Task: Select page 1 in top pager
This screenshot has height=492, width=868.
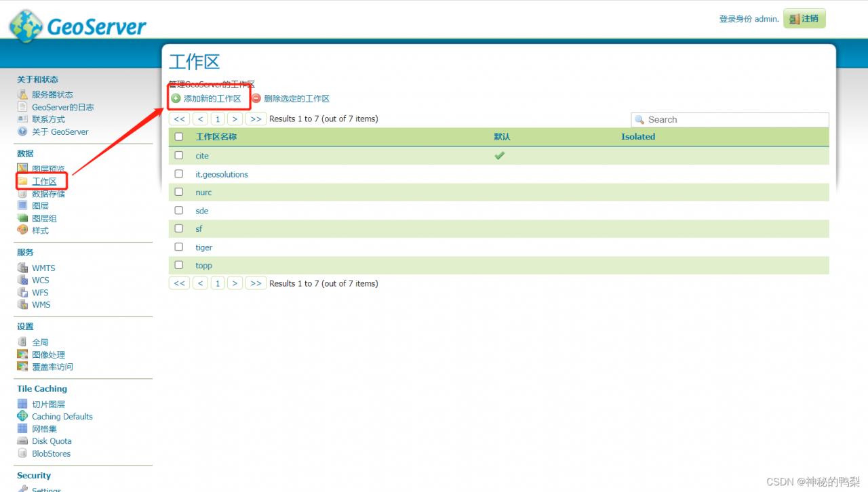Action: (x=218, y=119)
